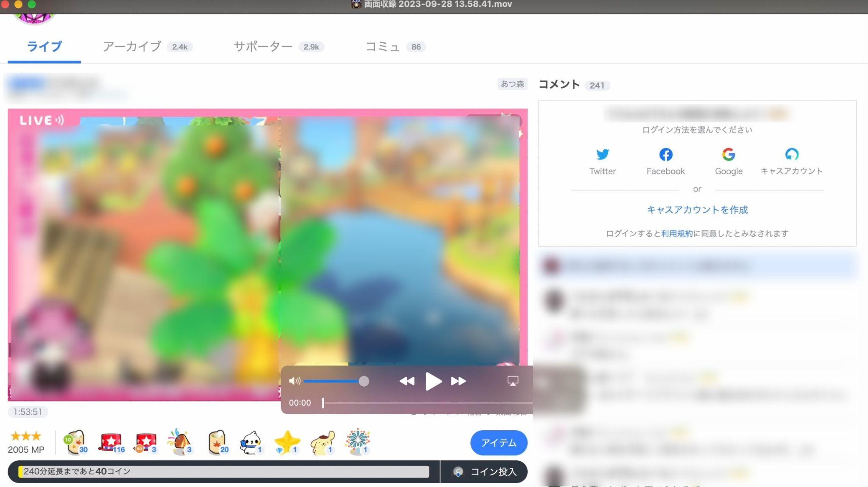Viewport: 868px width, 487px height.
Task: Mute with the volume speaker icon
Action: pos(295,381)
